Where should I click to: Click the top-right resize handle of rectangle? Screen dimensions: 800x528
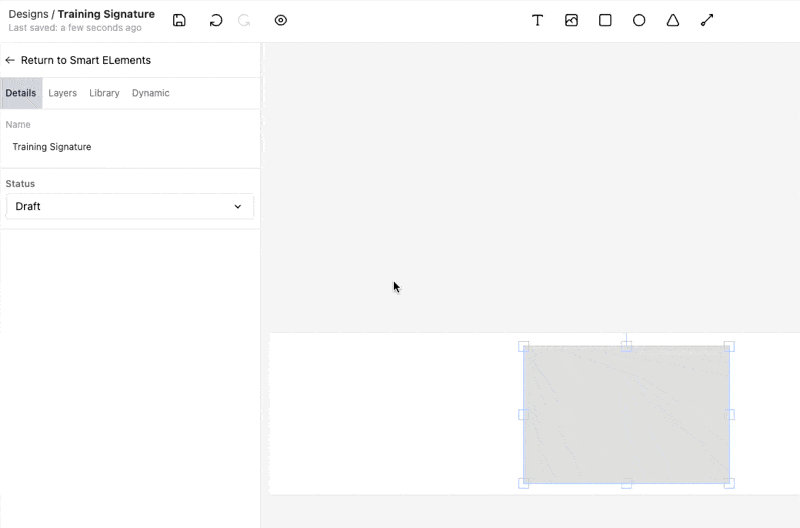(729, 347)
